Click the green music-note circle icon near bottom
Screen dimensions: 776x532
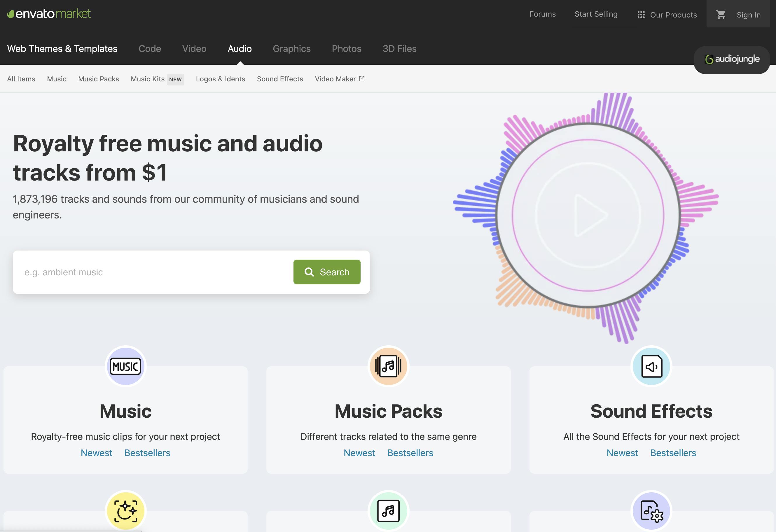(388, 511)
